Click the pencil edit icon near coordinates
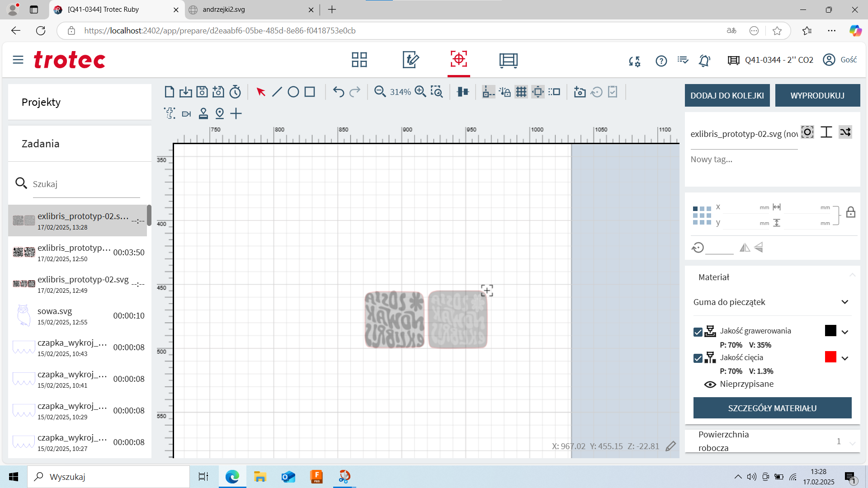868x488 pixels. pos(671,446)
